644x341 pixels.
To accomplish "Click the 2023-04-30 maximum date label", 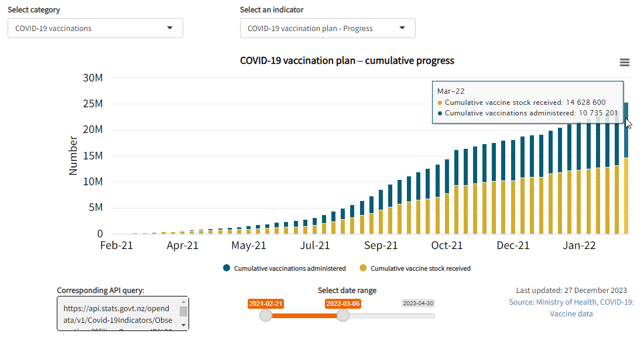I will point(418,304).
